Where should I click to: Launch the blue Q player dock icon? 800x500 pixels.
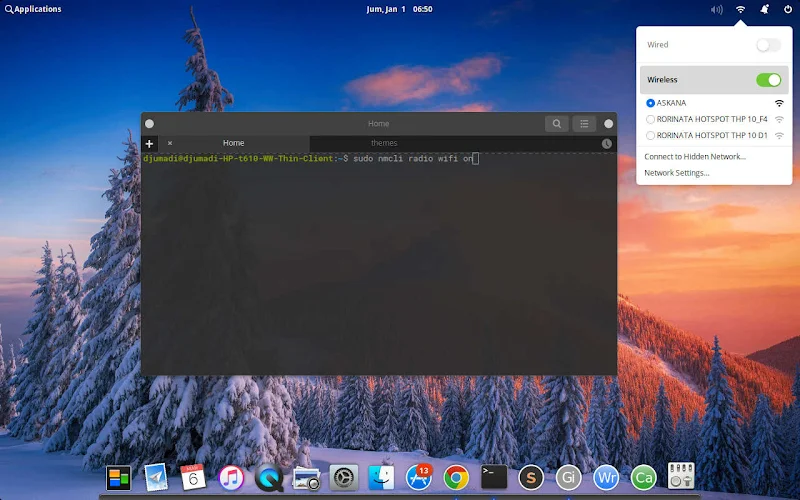(269, 478)
